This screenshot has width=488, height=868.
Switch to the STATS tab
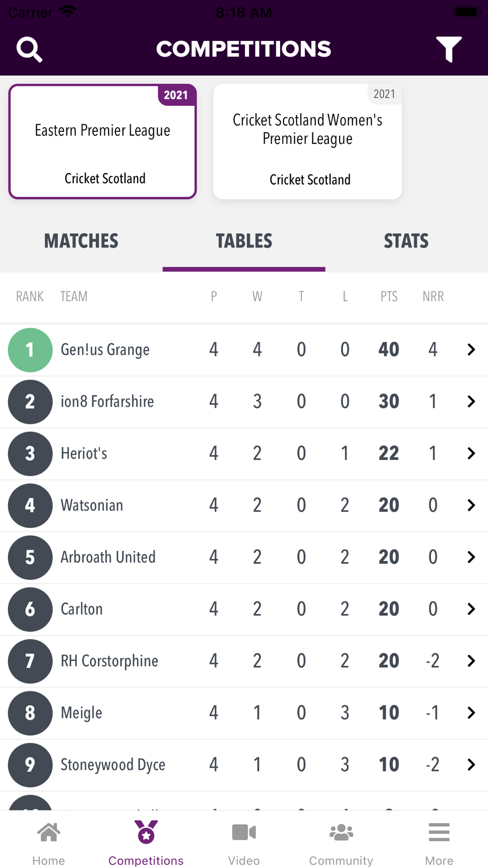pos(406,241)
